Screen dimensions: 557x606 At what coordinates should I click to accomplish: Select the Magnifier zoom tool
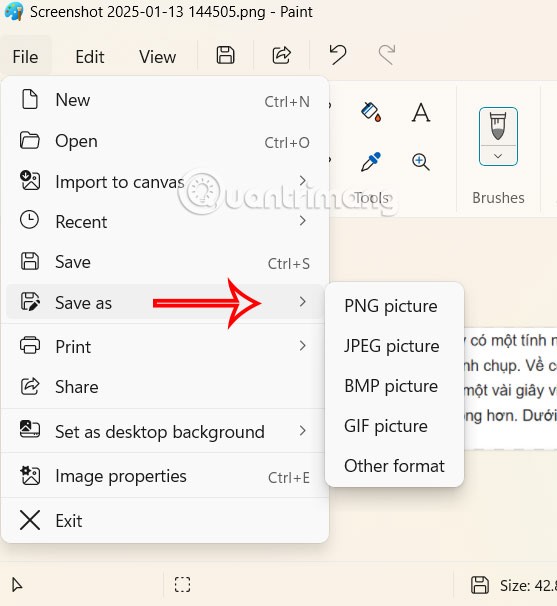(421, 162)
